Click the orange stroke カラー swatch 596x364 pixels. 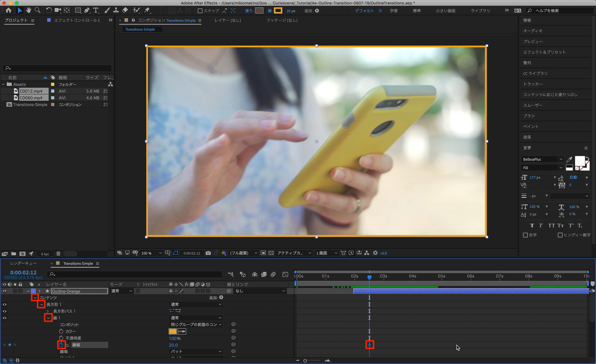[173, 331]
